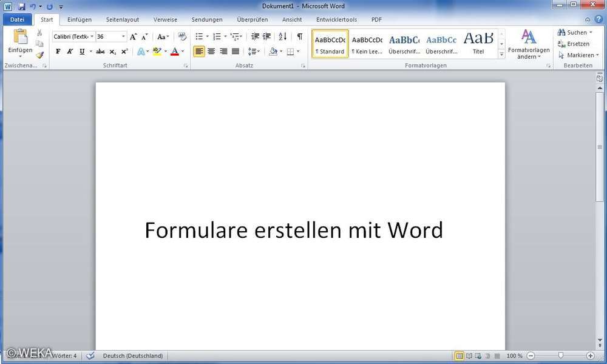Enable justified text alignment
Image resolution: width=607 pixels, height=364 pixels.
[235, 51]
